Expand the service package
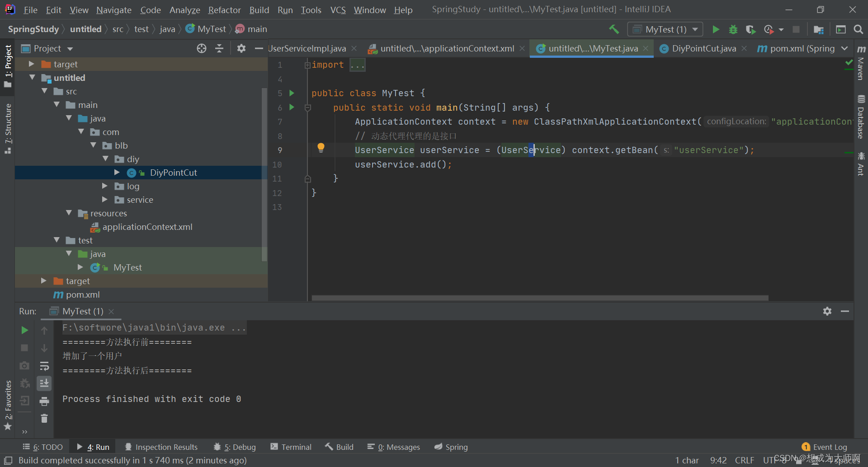 tap(105, 200)
